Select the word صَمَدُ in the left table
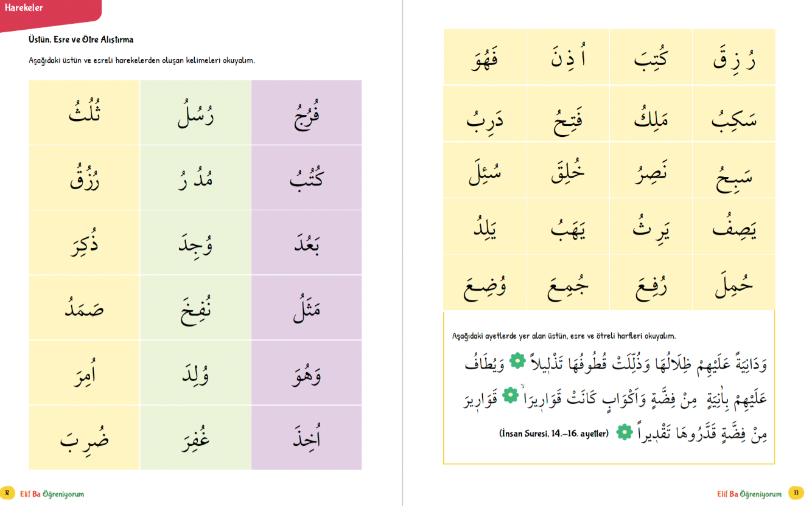812x506 pixels. pyautogui.click(x=85, y=307)
